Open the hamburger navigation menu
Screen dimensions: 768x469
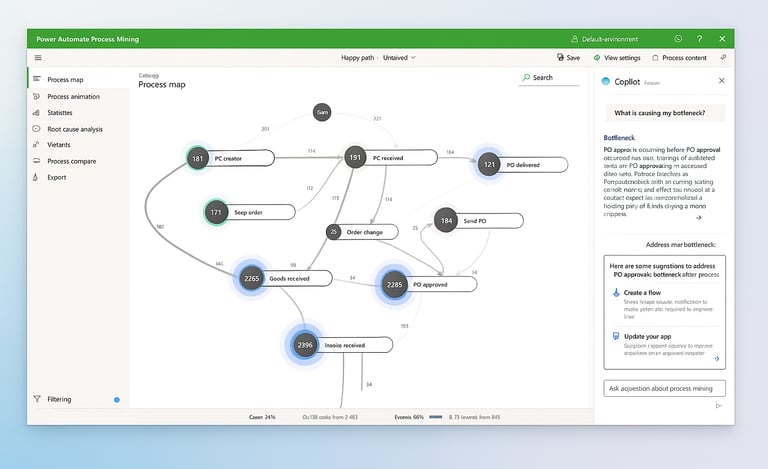[38, 58]
